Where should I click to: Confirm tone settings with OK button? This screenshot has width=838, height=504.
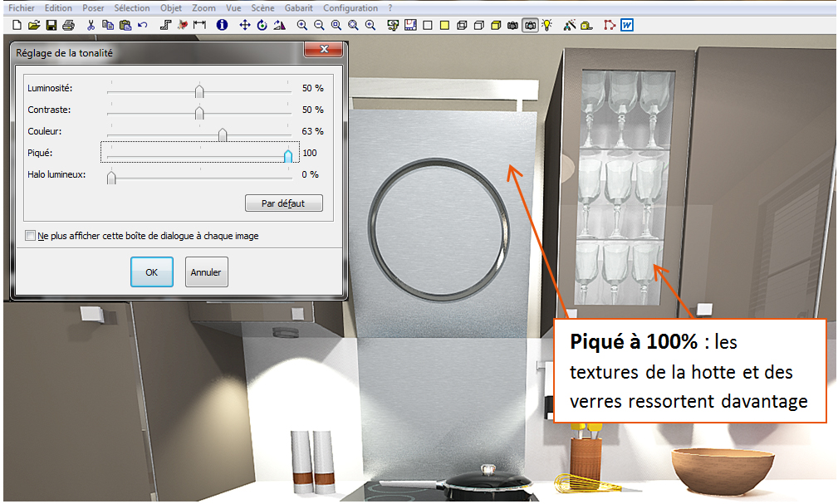click(151, 272)
